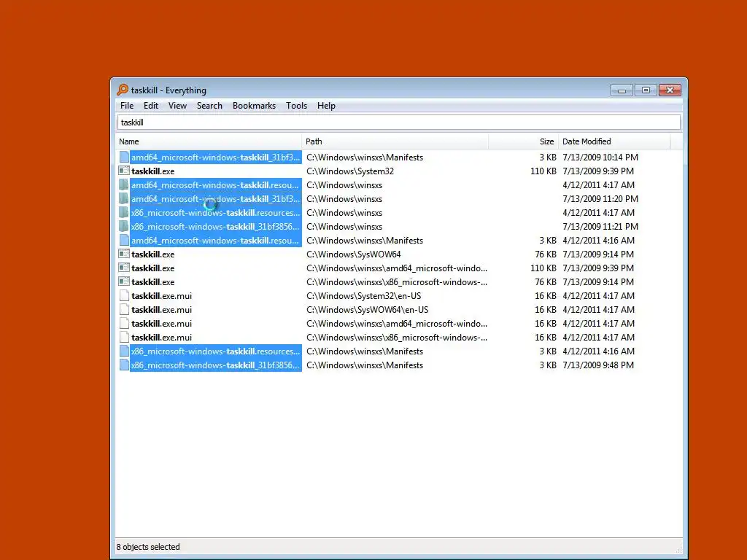Click x86 taskkill_31bf3856 name in 9:48 PM row
This screenshot has width=747, height=560.
(x=215, y=365)
